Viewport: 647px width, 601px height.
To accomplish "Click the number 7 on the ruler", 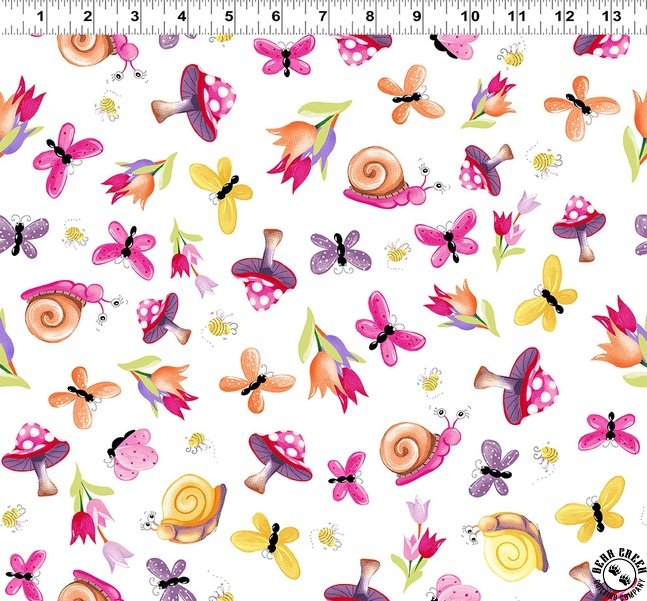I will (323, 17).
